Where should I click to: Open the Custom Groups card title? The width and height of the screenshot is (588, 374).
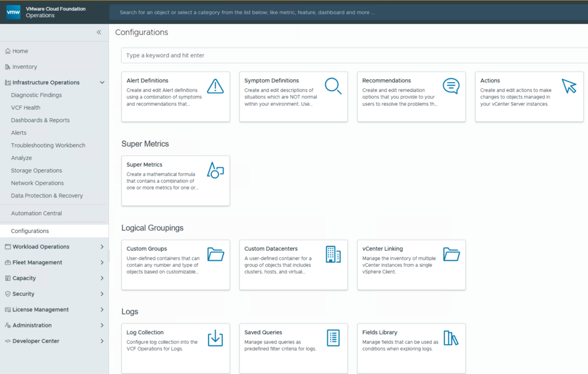point(147,249)
